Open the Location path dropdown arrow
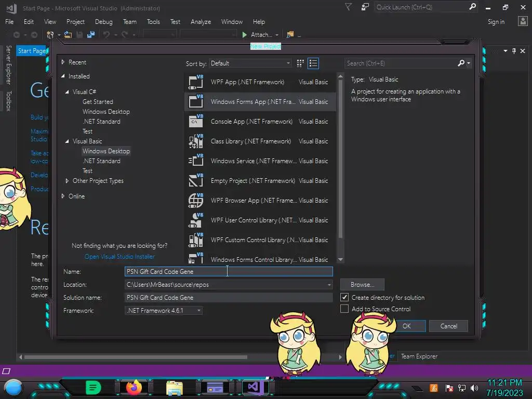 [x=329, y=285]
